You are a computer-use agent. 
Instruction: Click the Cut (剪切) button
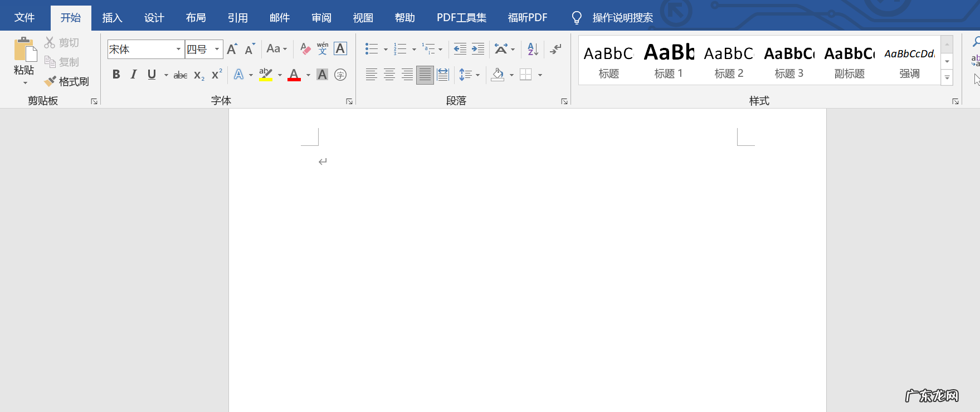(62, 42)
